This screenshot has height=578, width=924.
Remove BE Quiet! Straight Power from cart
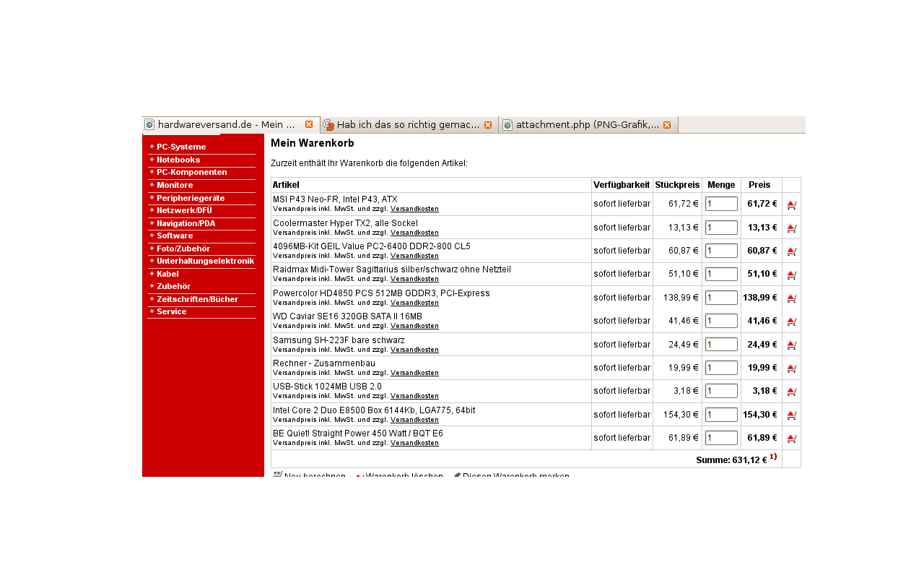coord(791,438)
